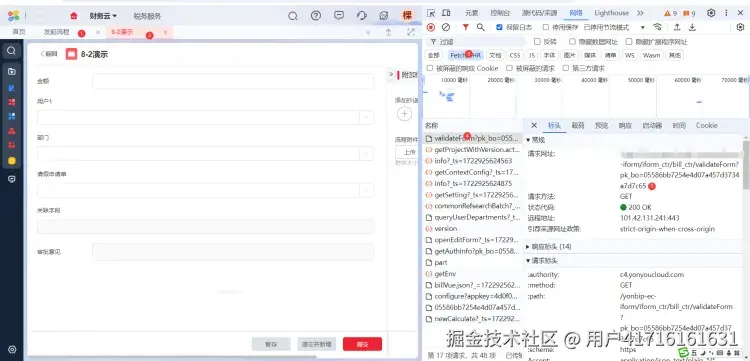
Task: Enable 被屏蔽的响应 Cookie checkbox
Action: 430,68
